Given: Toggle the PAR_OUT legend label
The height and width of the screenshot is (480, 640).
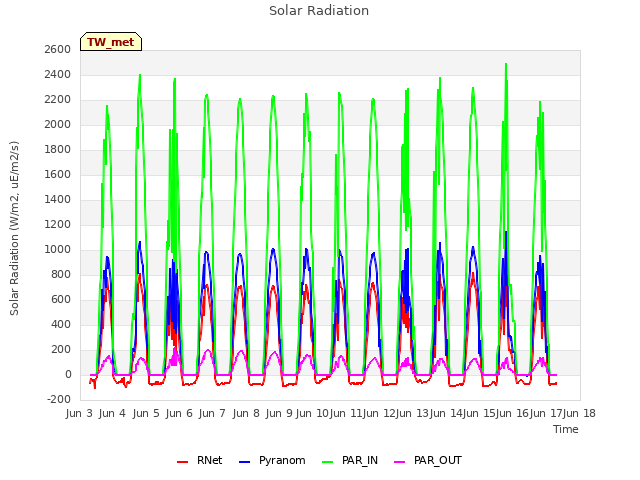Looking at the screenshot, I should tap(438, 460).
